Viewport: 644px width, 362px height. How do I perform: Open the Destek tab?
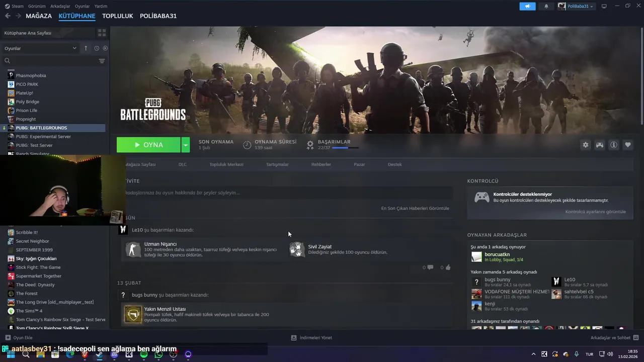[395, 164]
